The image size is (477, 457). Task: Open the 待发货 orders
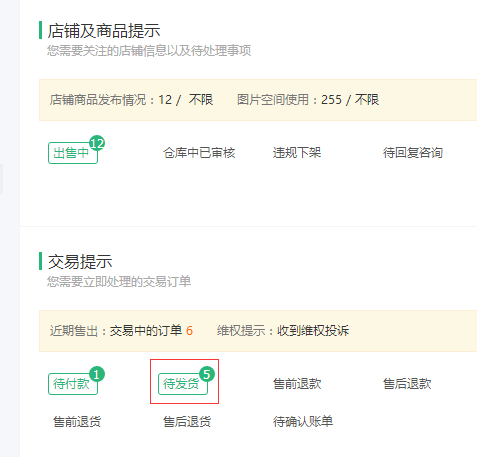pos(183,384)
